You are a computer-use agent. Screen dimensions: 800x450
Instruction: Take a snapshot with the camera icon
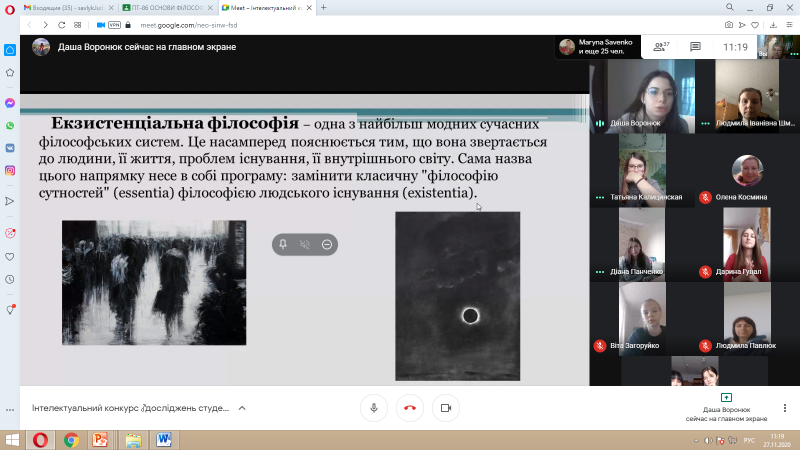point(729,25)
